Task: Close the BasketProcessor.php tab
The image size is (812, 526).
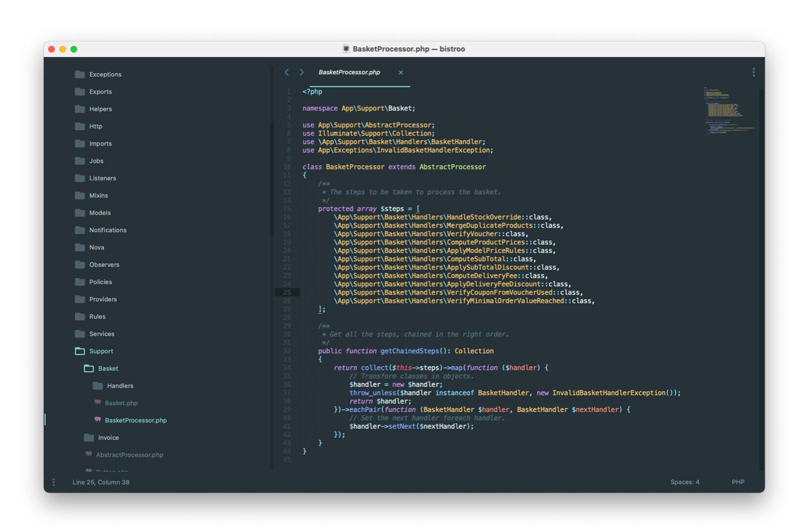Action: pyautogui.click(x=401, y=72)
